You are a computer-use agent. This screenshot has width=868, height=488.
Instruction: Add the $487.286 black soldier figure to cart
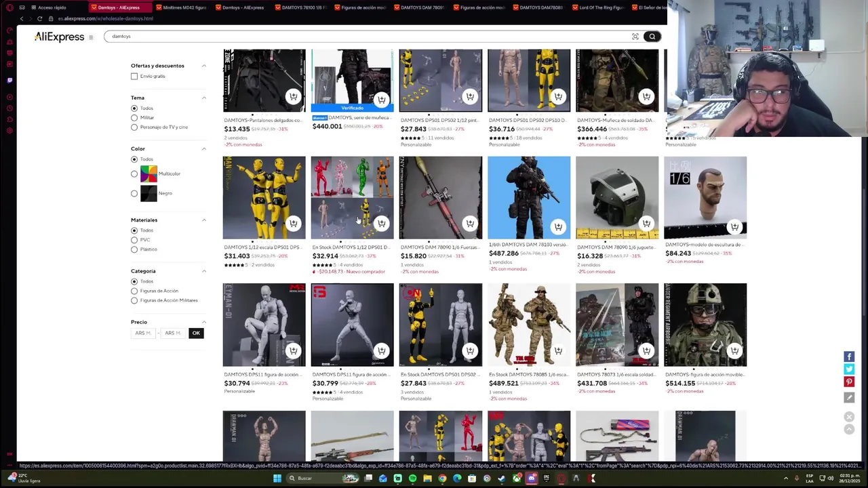pyautogui.click(x=558, y=226)
